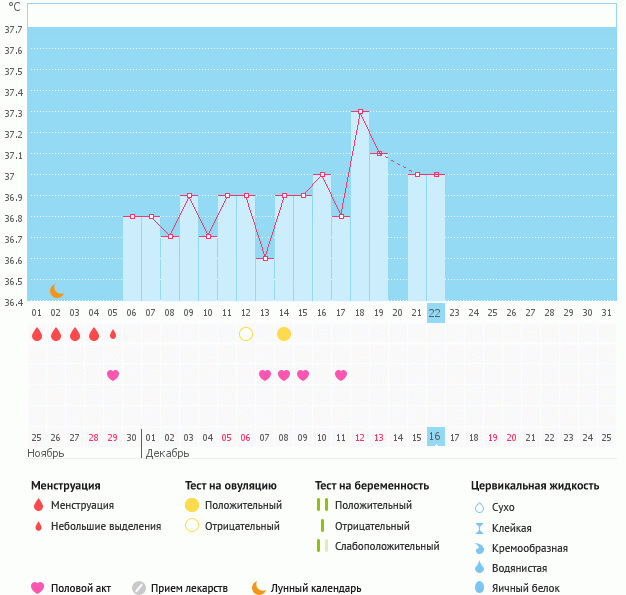This screenshot has width=626, height=595.
Task: Click the positive ovulation test marker on day 14
Action: tap(284, 334)
